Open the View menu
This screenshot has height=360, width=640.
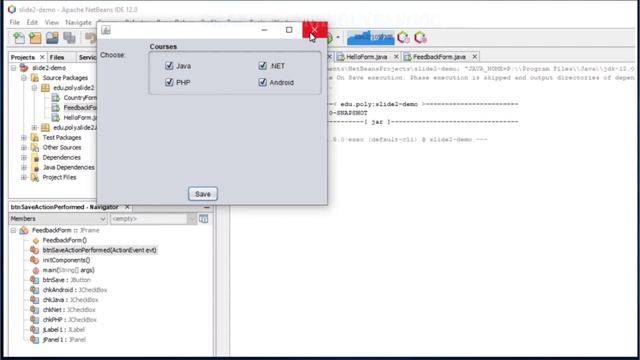tap(51, 22)
